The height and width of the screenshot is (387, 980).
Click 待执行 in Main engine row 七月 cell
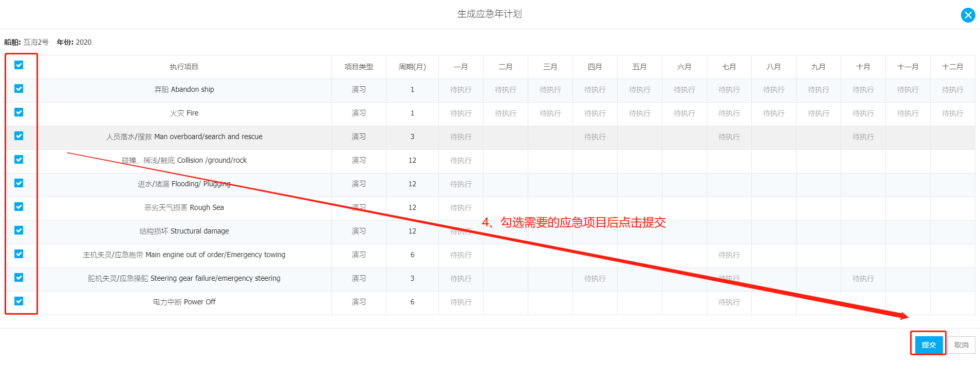tap(729, 255)
